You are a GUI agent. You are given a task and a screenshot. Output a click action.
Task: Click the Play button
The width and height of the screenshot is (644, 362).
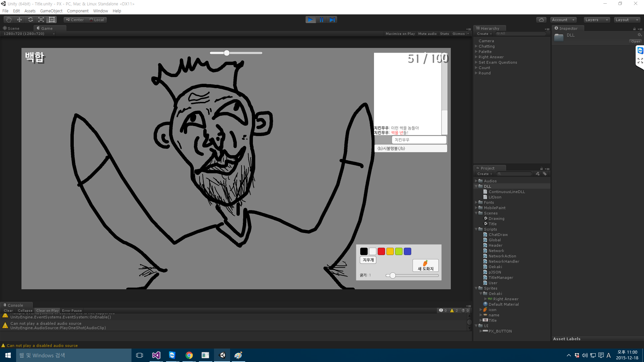(x=311, y=20)
